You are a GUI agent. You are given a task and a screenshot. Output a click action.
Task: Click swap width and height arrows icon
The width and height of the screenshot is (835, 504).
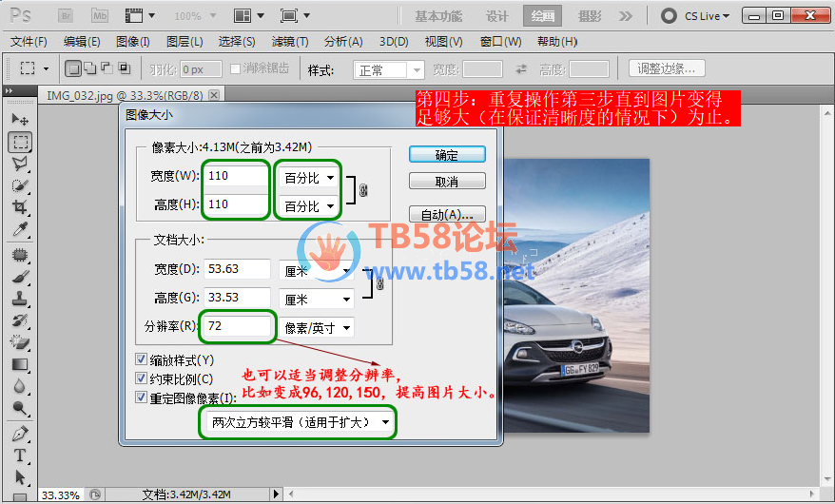pos(521,69)
